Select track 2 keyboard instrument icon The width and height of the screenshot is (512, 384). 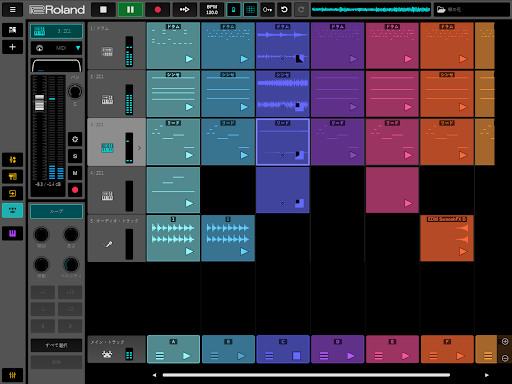click(107, 100)
